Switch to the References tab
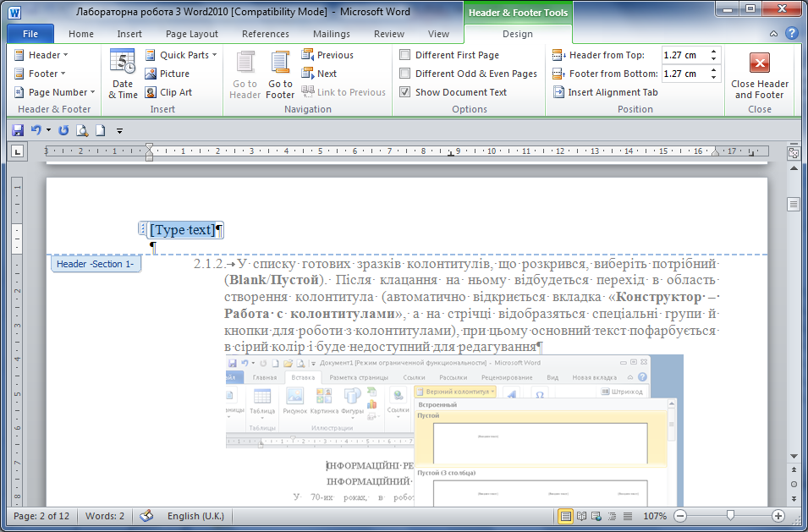The height and width of the screenshot is (532, 808). [266, 34]
